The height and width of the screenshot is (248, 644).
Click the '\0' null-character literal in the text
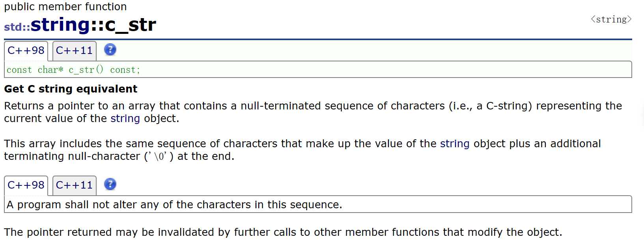point(159,157)
